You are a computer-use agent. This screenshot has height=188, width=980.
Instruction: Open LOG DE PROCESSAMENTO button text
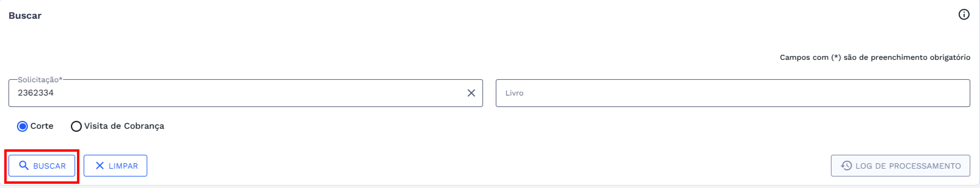(908, 166)
